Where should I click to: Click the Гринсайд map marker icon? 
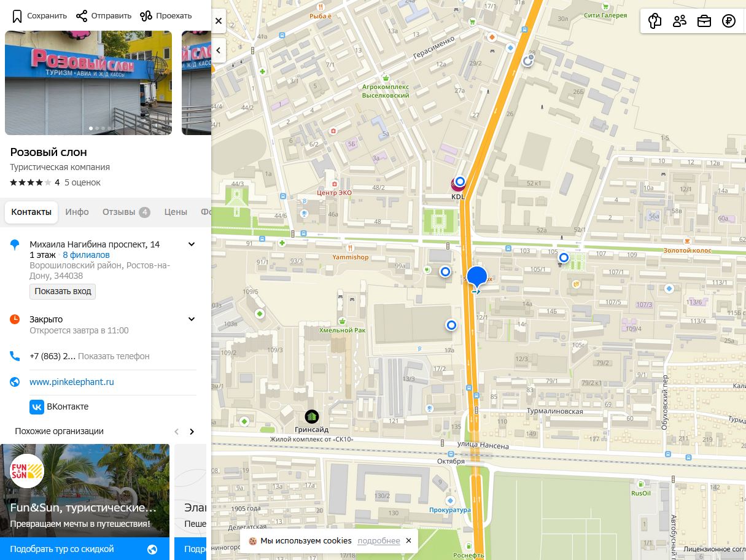tap(312, 416)
